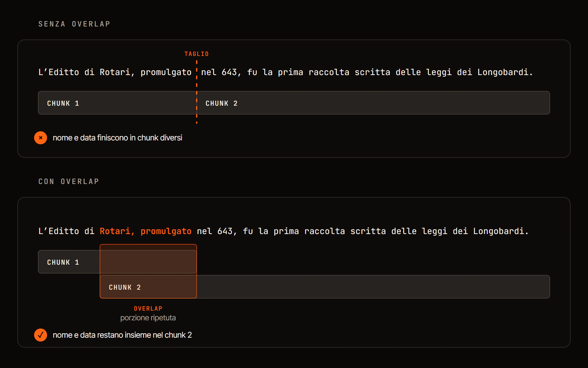Click "raccolta scritta" in the second sentence
588x368 pixels.
[345, 231]
